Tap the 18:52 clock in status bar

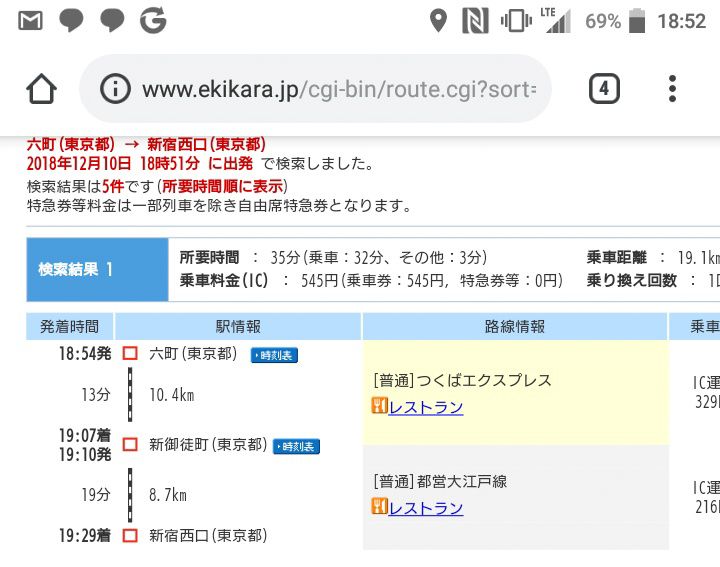681,21
